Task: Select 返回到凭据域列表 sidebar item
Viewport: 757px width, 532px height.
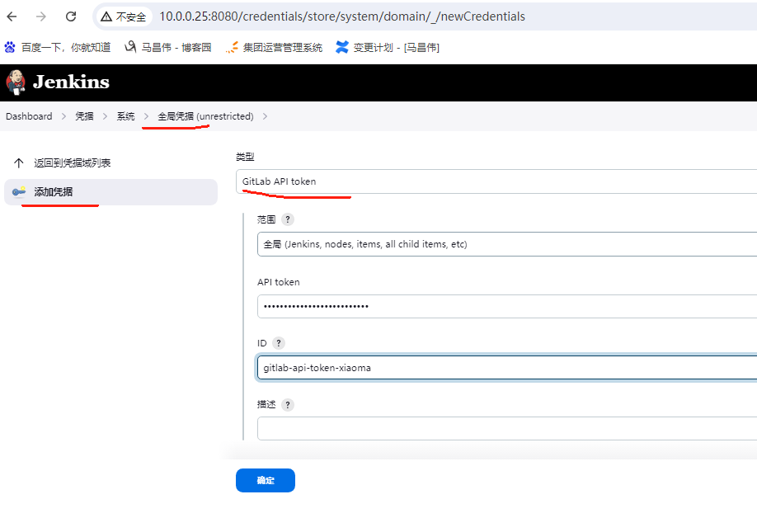Action: pyautogui.click(x=111, y=163)
